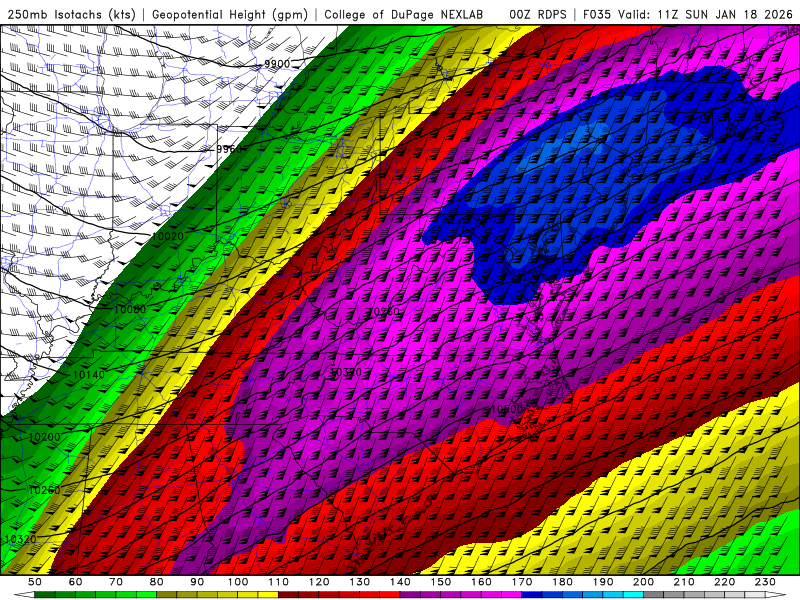Viewport: 800px width, 600px height.
Task: Click the 'Geopotential Height (gpm)' header text
Action: (x=230, y=15)
